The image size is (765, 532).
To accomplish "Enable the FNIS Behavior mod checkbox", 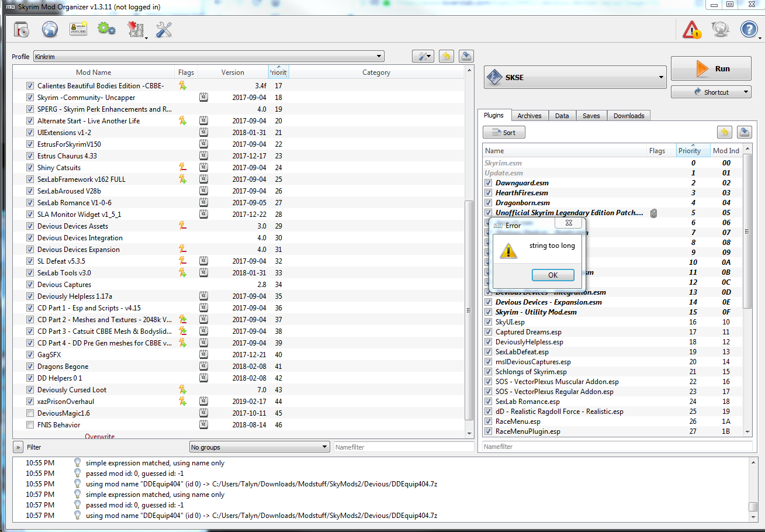I will (x=30, y=425).
